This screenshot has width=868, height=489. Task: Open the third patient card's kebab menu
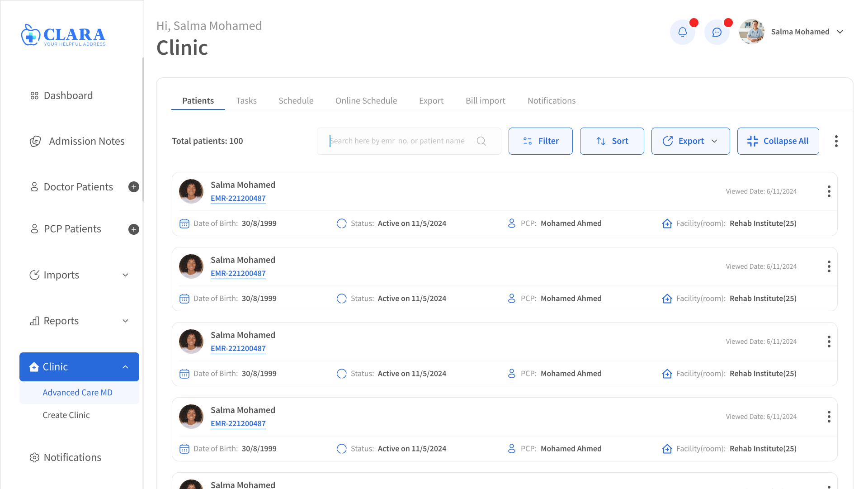click(829, 342)
